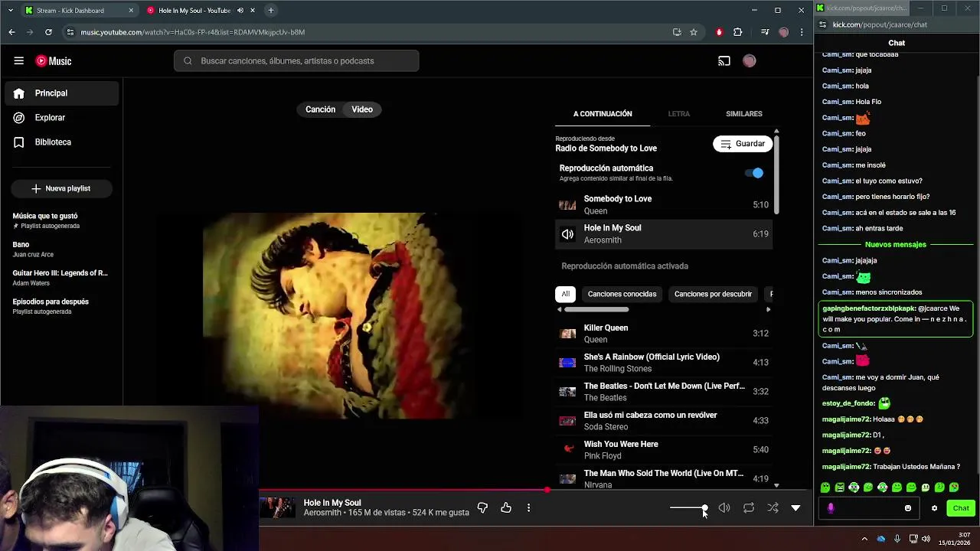Click the cast to device icon
This screenshot has height=551, width=980.
(x=724, y=61)
